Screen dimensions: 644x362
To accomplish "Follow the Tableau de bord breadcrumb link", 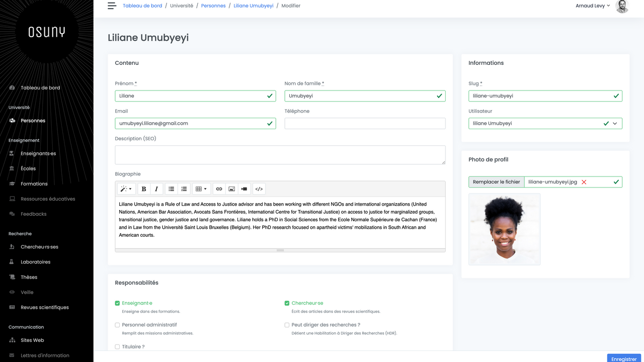I will click(142, 6).
